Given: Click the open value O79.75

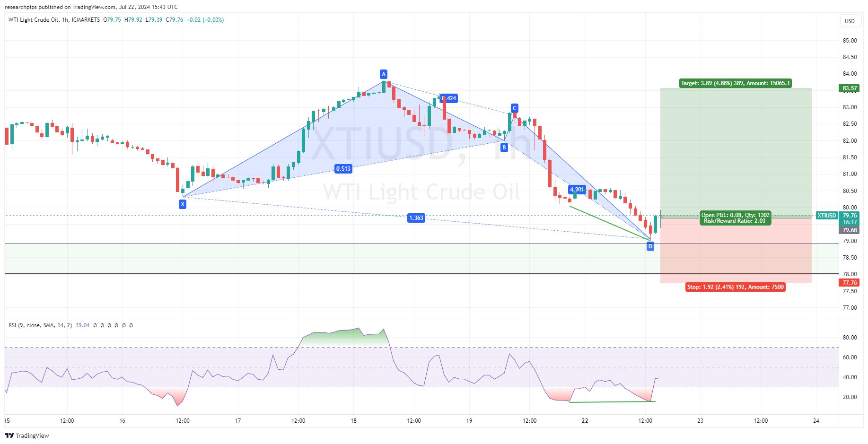Looking at the screenshot, I should 112,20.
